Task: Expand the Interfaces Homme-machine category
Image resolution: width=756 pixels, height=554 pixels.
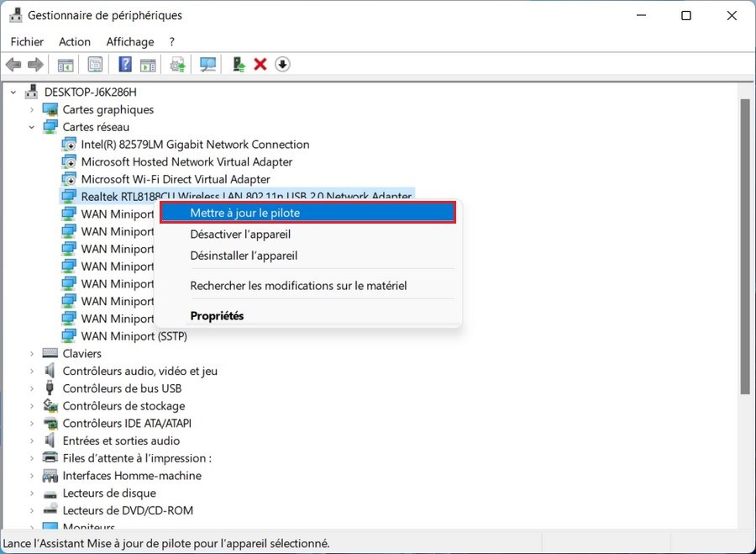Action: coord(32,475)
